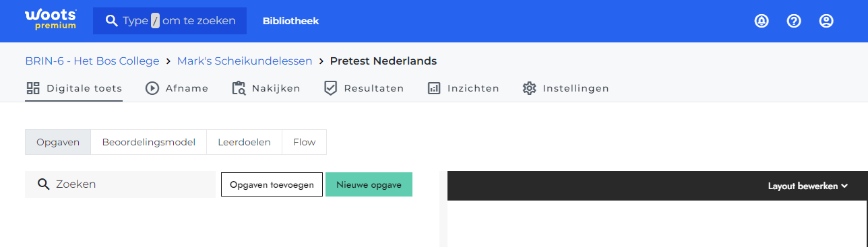Click the Nakijken clipboard search icon
Viewport: 868px width, 247px height.
point(239,88)
